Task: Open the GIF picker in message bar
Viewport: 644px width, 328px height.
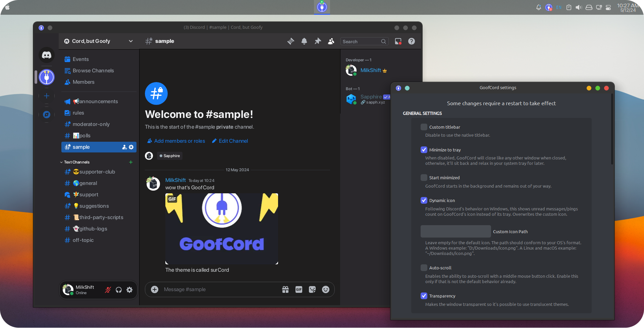Action: coord(299,289)
